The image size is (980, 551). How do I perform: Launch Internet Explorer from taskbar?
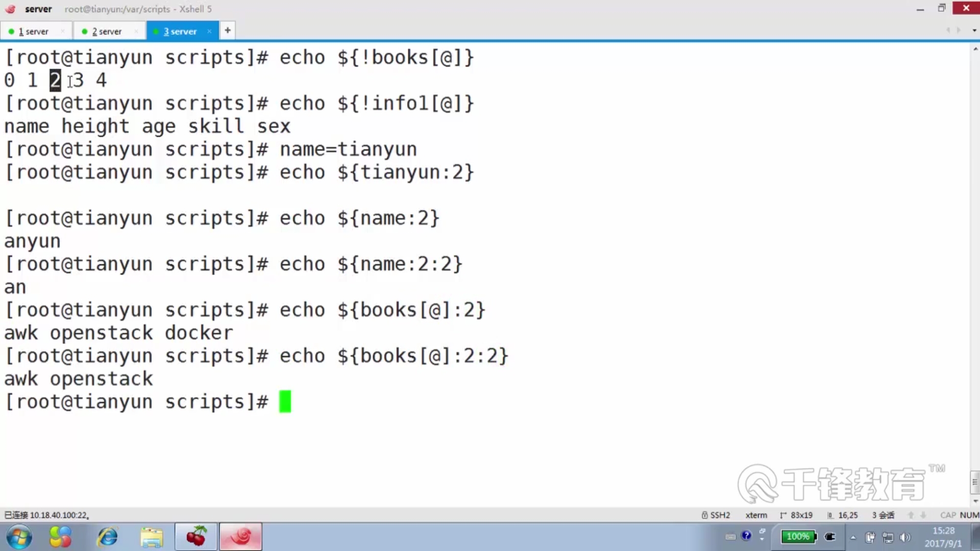click(x=108, y=537)
